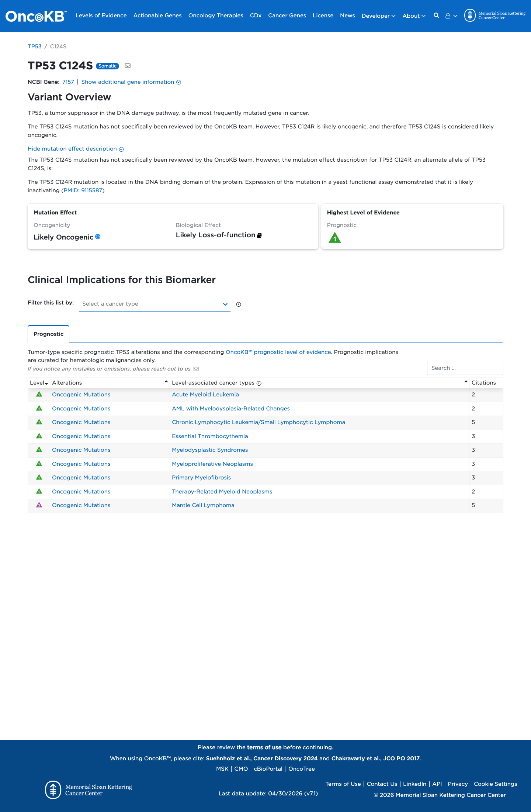531x812 pixels.
Task: Open LinkedIn footer link
Action: [x=414, y=784]
